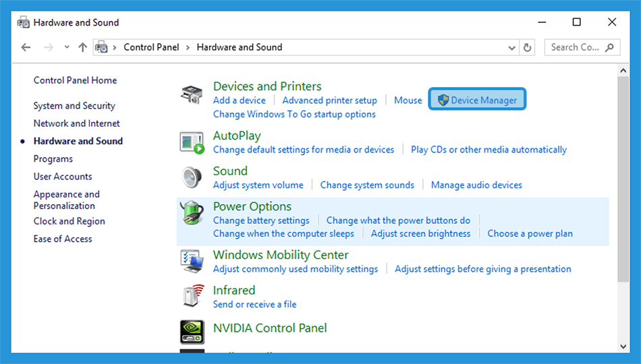
Task: Click Choose a power plan
Action: (530, 234)
